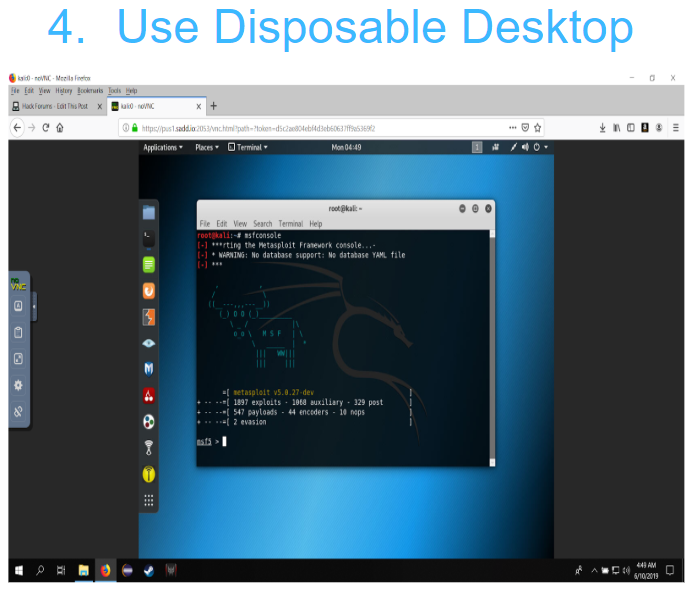The width and height of the screenshot is (693, 596).
Task: Open Files from the Kali dock
Action: [149, 213]
